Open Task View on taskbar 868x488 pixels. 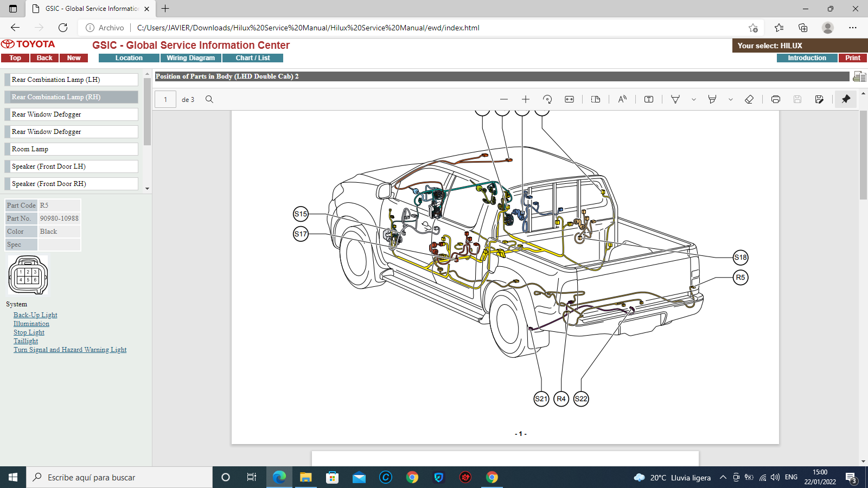point(252,477)
